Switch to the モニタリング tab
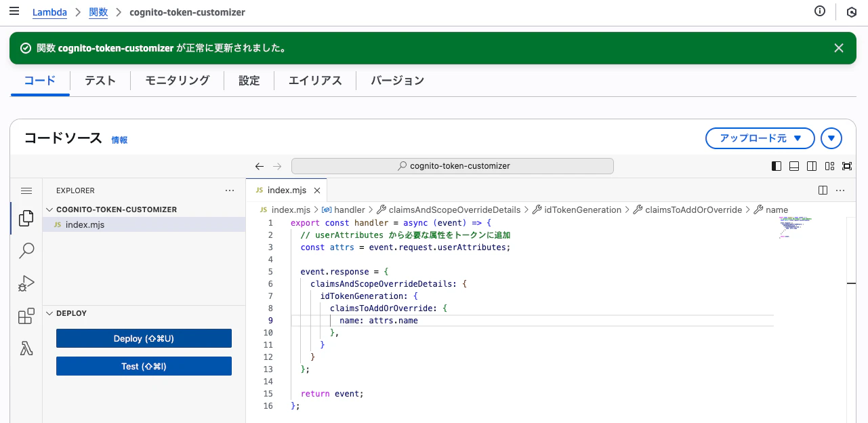This screenshot has height=423, width=868. [176, 80]
